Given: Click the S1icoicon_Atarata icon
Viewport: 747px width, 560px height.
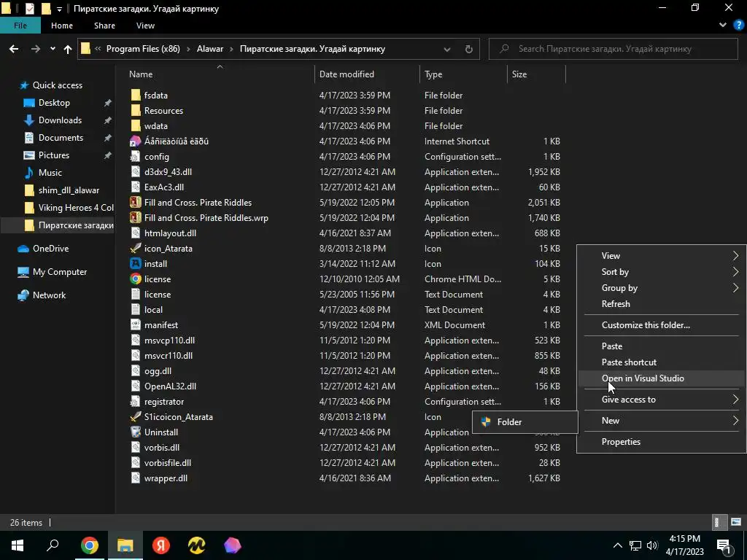Looking at the screenshot, I should click(x=136, y=416).
